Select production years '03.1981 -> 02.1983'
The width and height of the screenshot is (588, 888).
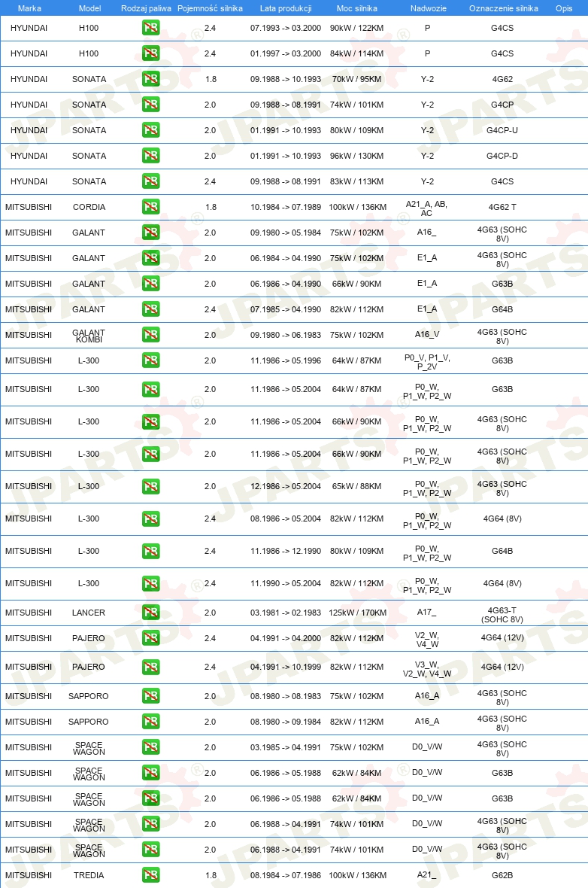(286, 613)
